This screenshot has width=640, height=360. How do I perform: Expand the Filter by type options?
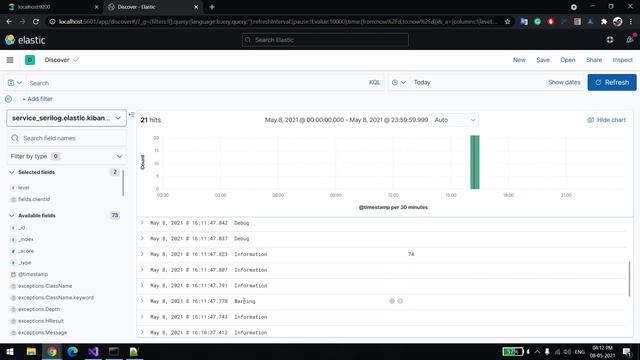click(x=67, y=156)
